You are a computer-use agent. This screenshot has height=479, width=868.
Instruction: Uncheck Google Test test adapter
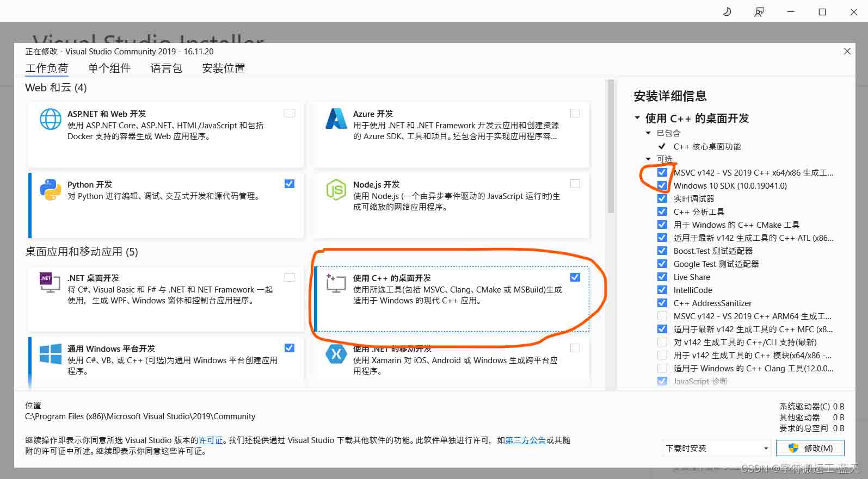click(662, 264)
